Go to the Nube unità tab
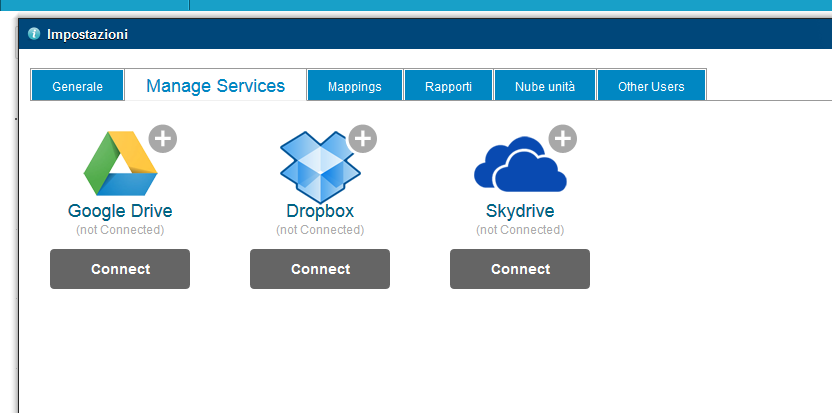This screenshot has height=413, width=832. point(545,85)
